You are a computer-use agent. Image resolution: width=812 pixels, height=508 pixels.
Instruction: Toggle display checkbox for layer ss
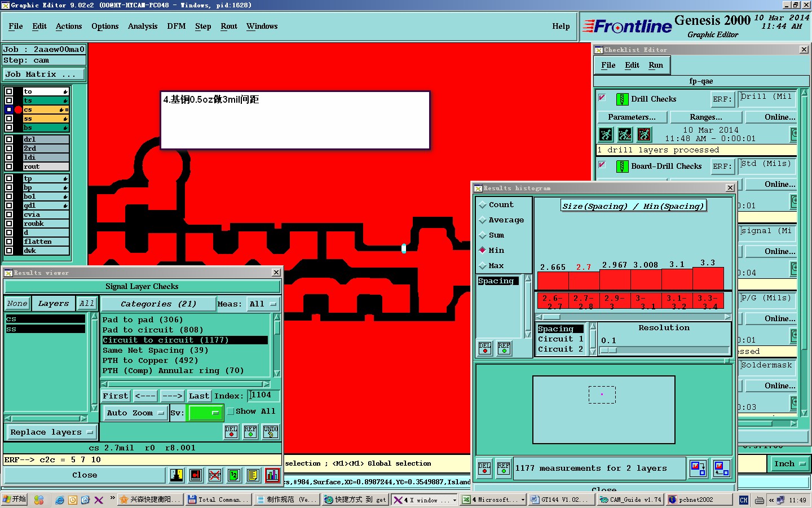pos(9,119)
